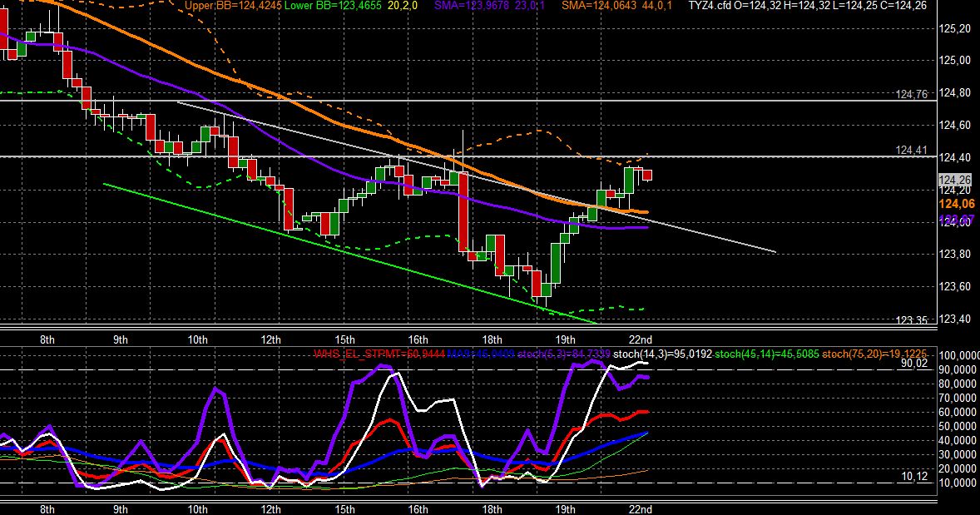Click 10th on the price chart date axis
980x515 pixels.
(x=197, y=340)
